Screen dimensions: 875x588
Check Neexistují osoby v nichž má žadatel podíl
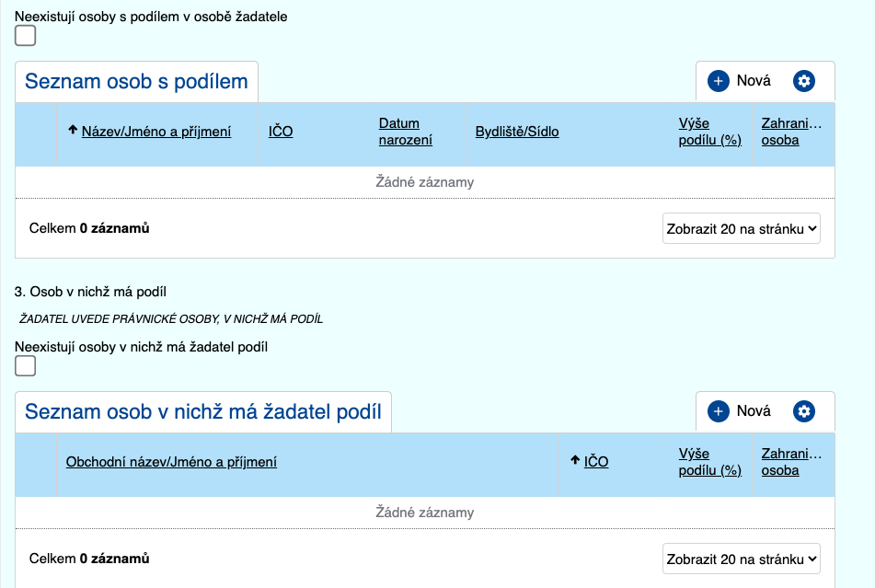click(x=26, y=366)
